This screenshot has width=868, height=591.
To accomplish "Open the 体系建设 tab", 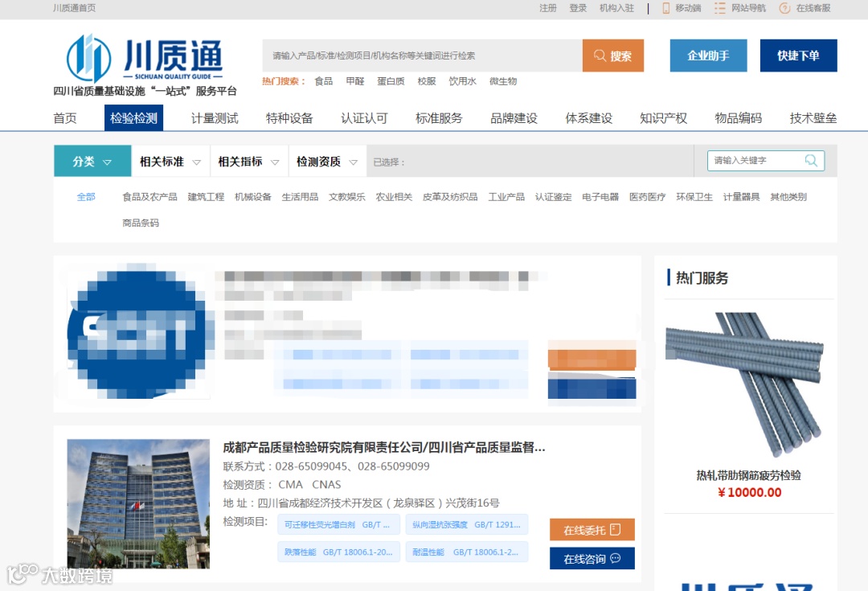I will (588, 118).
